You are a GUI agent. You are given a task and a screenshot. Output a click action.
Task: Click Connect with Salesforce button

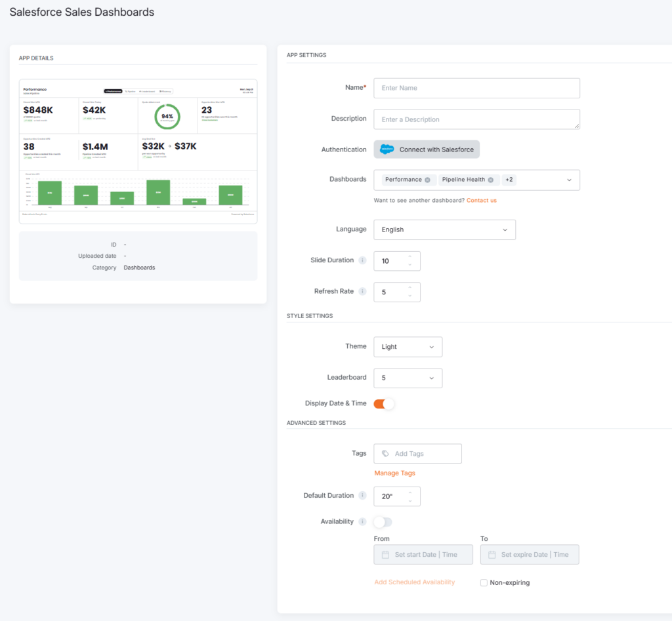click(427, 150)
